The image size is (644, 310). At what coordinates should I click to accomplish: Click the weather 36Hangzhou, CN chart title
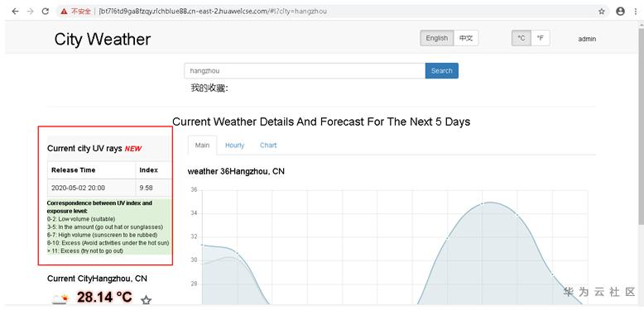pyautogui.click(x=236, y=171)
